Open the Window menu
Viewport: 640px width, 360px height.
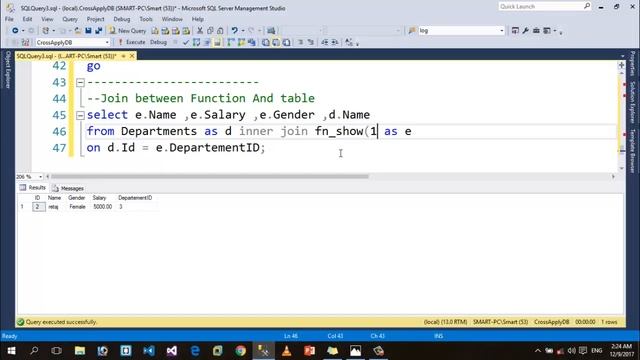[x=172, y=19]
